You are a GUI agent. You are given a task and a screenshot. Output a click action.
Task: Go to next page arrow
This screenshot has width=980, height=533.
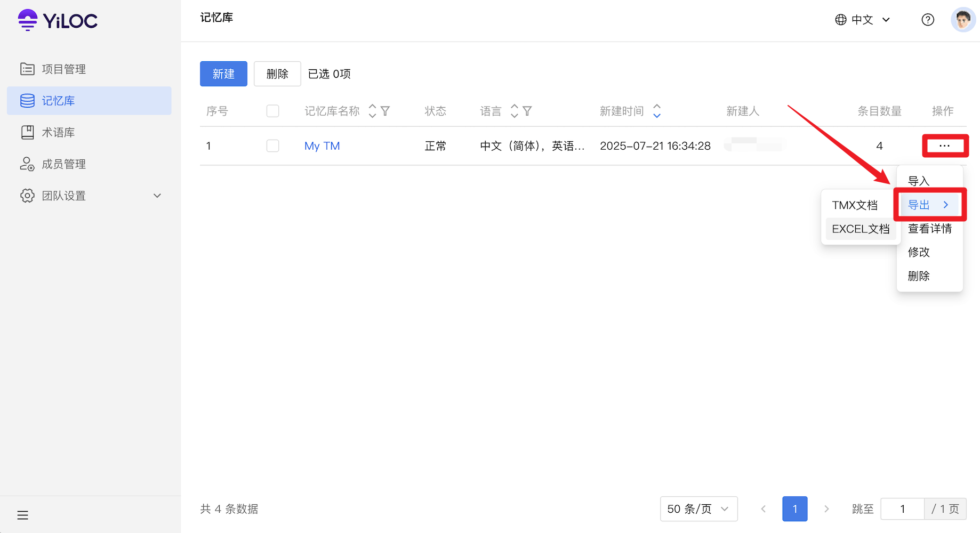(826, 509)
